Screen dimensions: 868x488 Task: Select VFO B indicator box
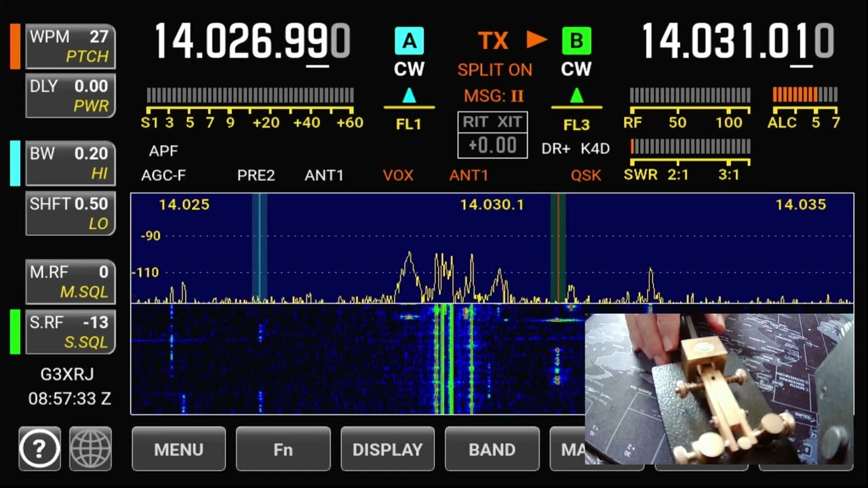pos(576,41)
